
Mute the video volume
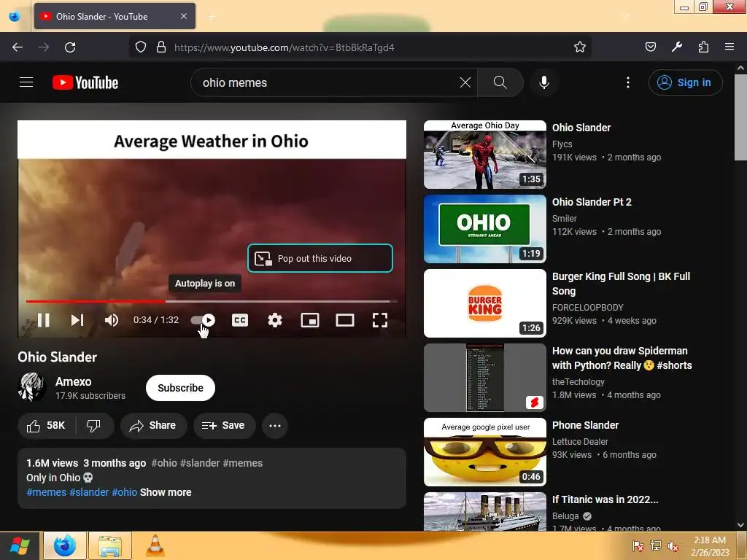112,320
